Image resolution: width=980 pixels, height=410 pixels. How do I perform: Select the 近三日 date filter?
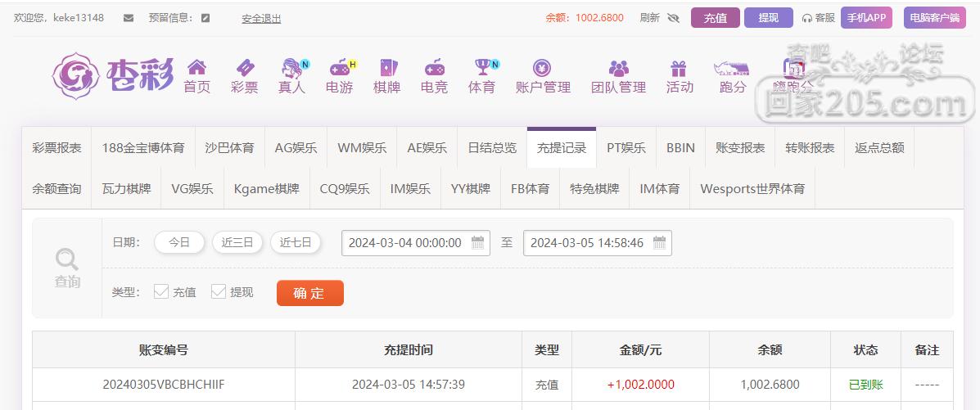point(237,242)
